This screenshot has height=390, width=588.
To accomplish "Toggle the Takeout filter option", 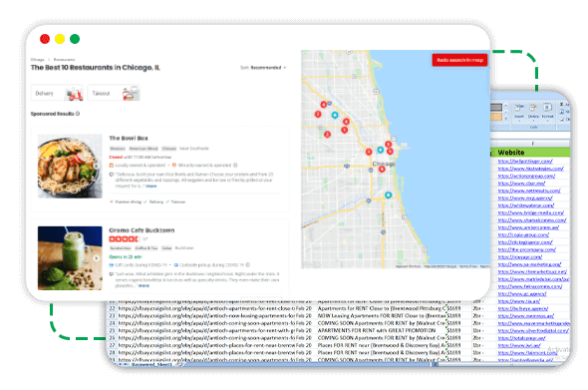I will 114,93.
